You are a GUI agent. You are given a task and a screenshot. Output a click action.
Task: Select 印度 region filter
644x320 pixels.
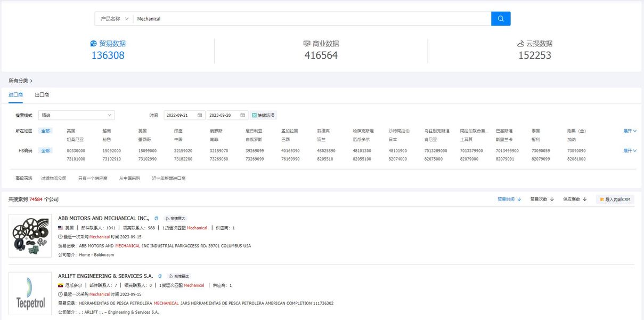178,131
